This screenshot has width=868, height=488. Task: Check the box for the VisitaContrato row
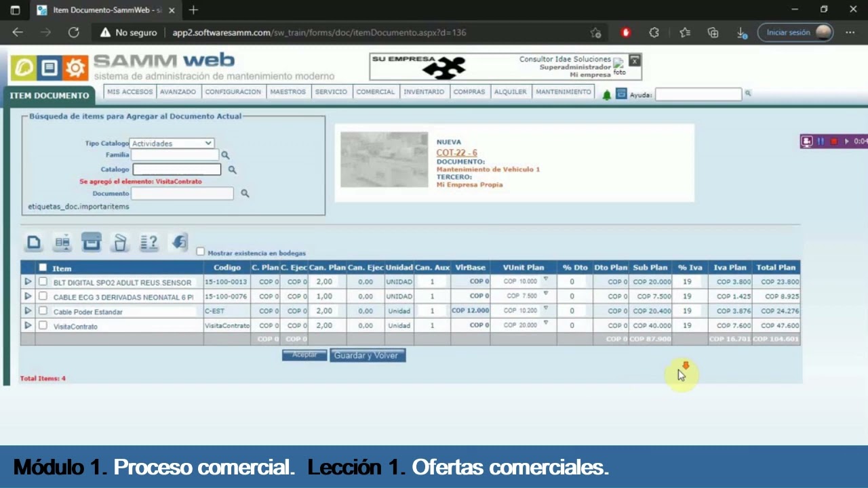click(43, 325)
